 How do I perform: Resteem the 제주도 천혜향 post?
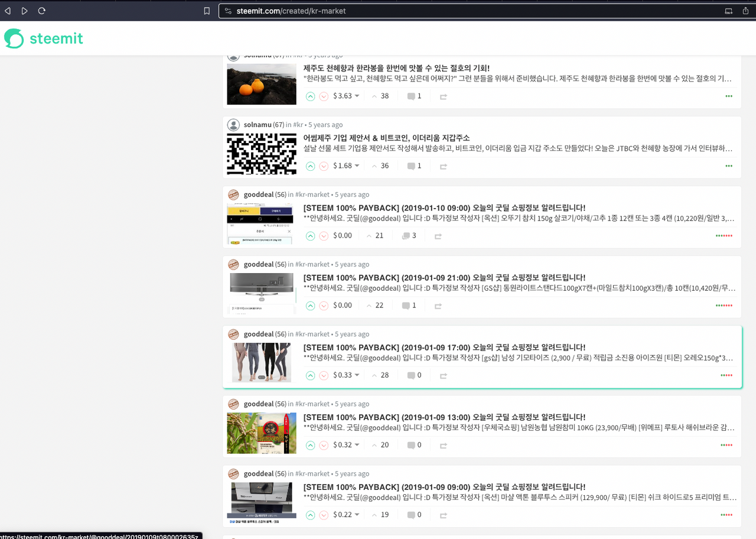pos(443,96)
